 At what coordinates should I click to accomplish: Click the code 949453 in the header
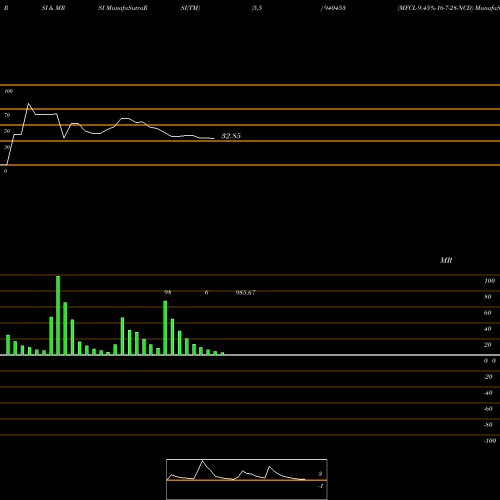pyautogui.click(x=334, y=8)
